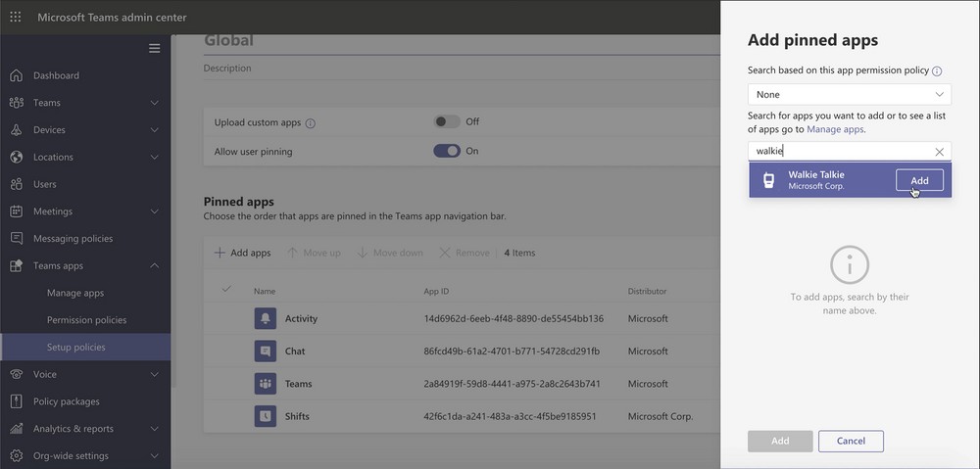Select all rows with header checkmark

[227, 289]
